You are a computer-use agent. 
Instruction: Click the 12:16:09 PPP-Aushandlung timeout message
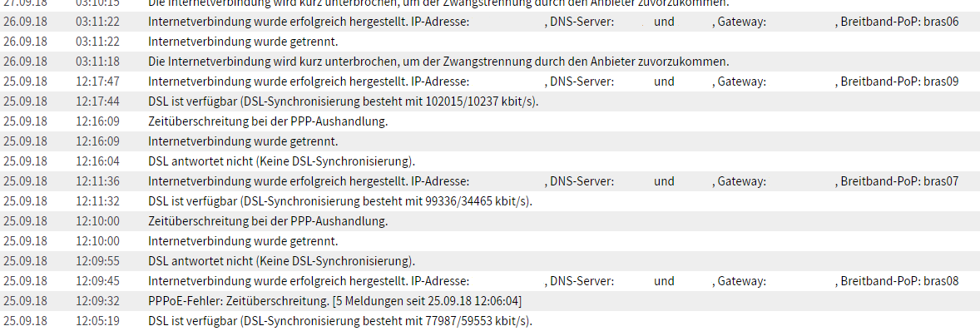click(268, 121)
